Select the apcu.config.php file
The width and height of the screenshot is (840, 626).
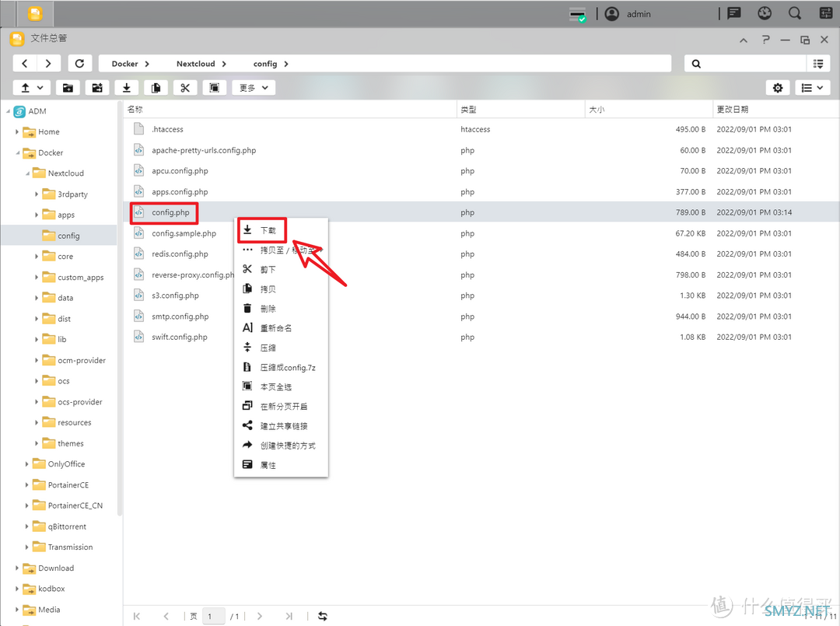tap(481, 171)
